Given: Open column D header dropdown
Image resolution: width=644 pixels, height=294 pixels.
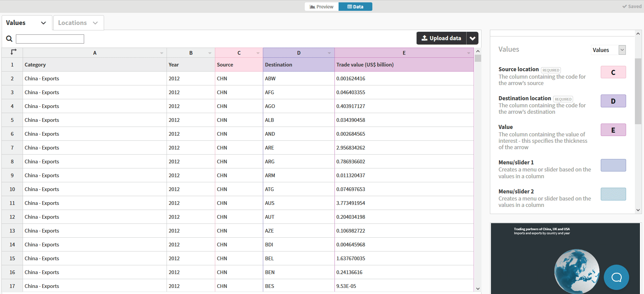Looking at the screenshot, I should coord(329,53).
